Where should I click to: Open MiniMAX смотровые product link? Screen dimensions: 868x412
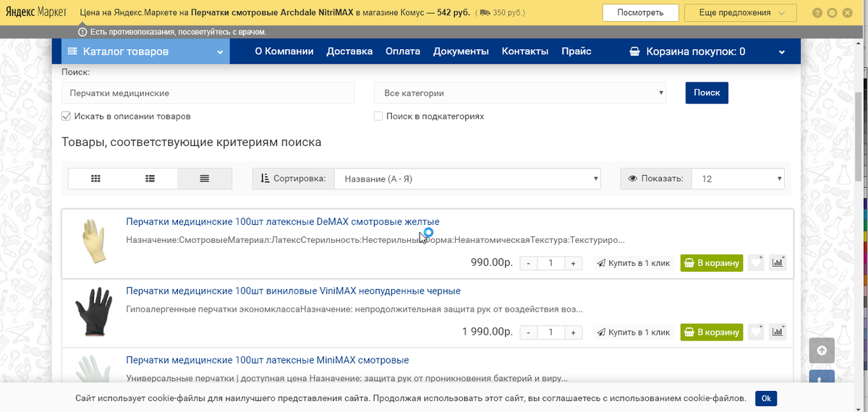(268, 360)
